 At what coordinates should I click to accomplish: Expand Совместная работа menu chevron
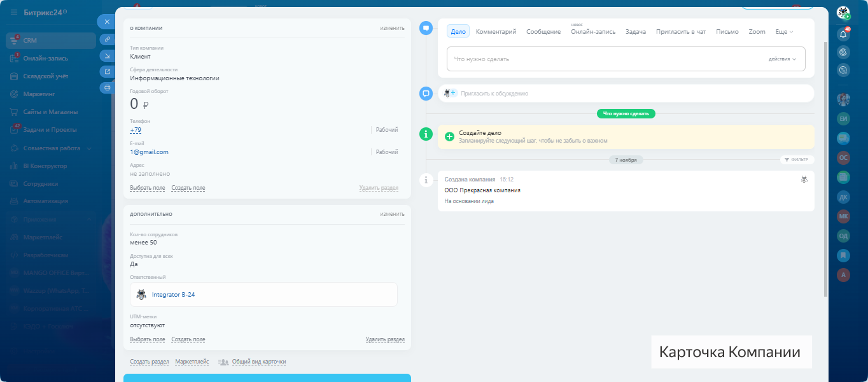point(89,148)
